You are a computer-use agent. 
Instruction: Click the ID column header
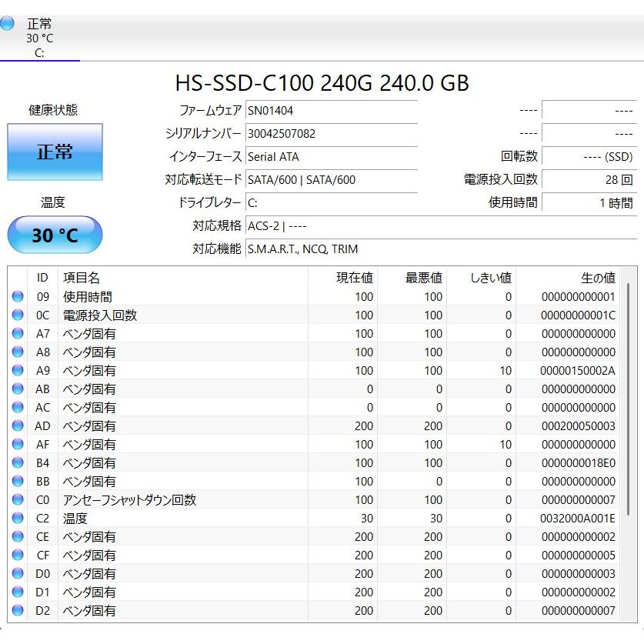click(42, 278)
